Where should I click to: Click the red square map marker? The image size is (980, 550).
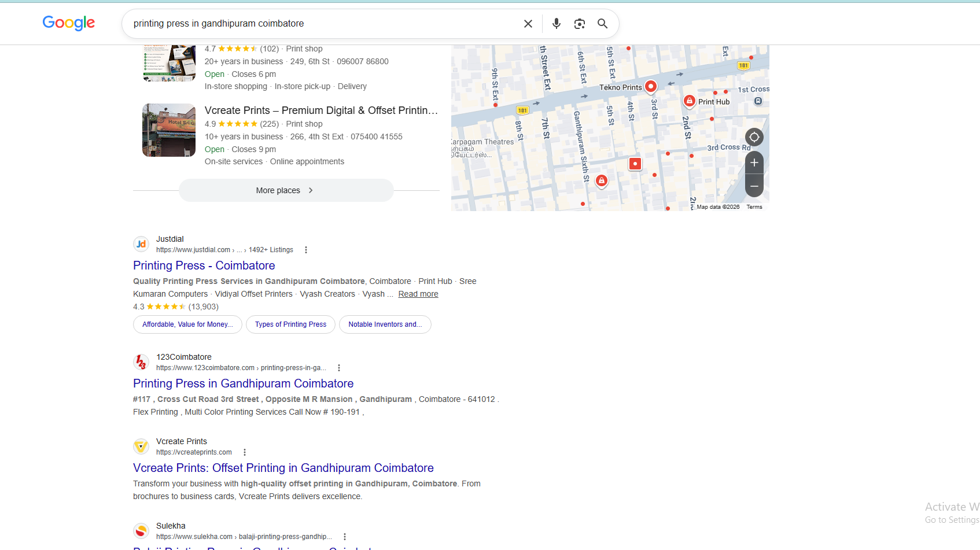click(635, 164)
